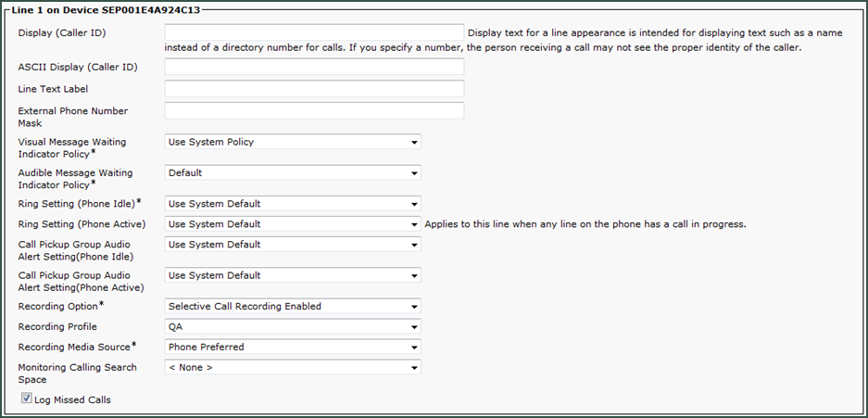Click the Display (Caller ID) text field
This screenshot has width=868, height=418.
tap(314, 32)
